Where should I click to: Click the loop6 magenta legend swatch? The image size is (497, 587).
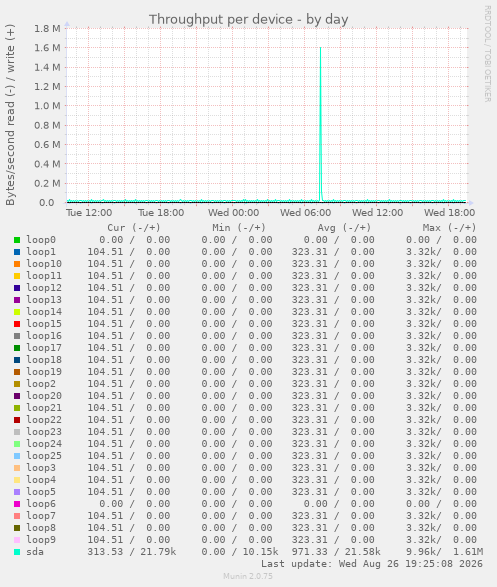[17, 504]
